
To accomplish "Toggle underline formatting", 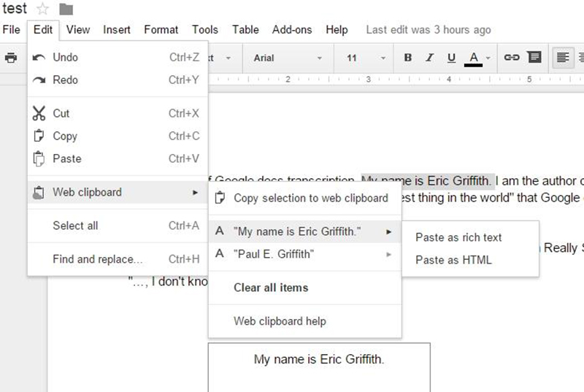I will pos(451,58).
